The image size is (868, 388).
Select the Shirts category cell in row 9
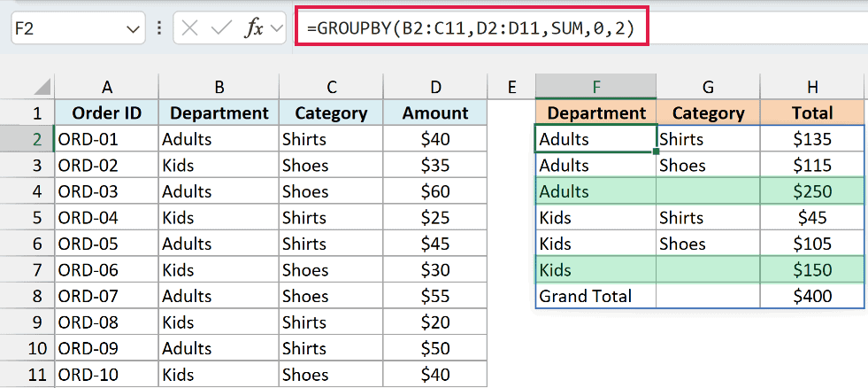331,322
